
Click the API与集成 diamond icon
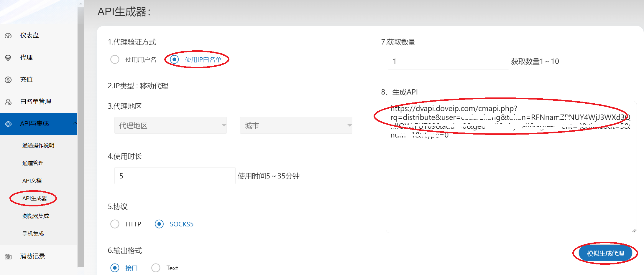(8, 124)
